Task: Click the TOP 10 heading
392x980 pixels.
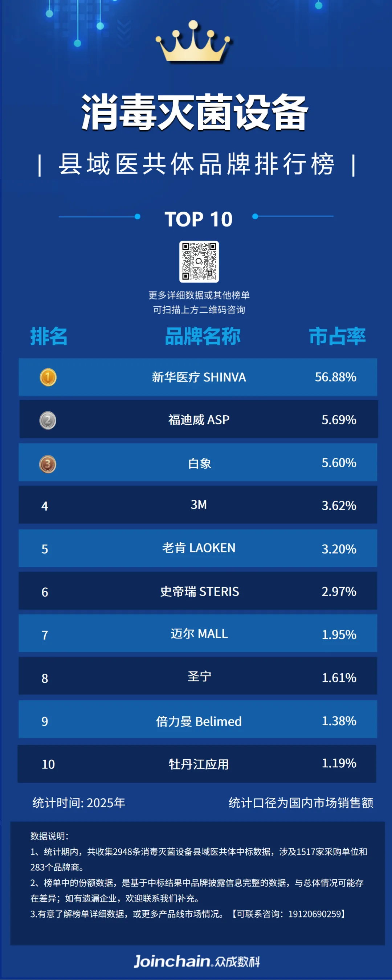Action: (198, 219)
